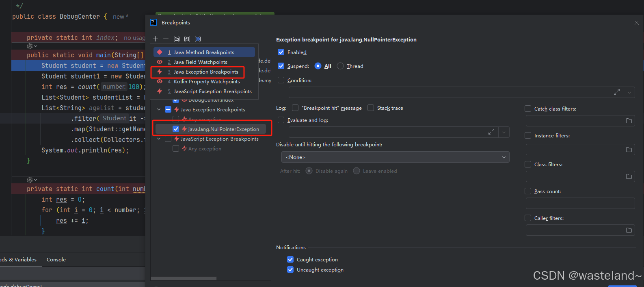This screenshot has height=287, width=644.
Task: Check Any exception under JavaScript Exception Breakpoints
Action: [176, 148]
